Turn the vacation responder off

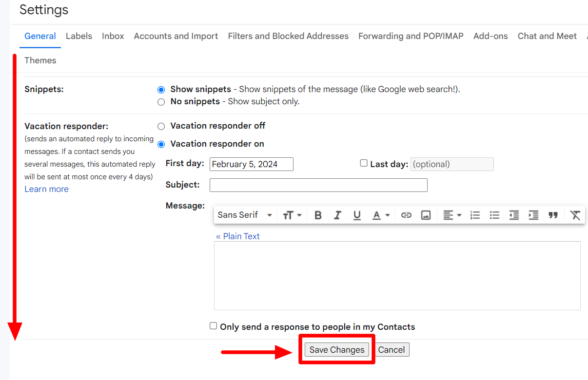[161, 126]
